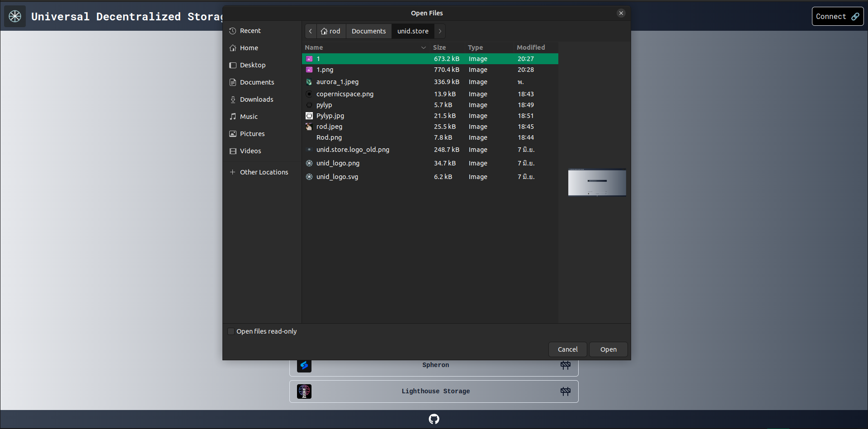Click the 770.4 kB size cell

pos(447,70)
